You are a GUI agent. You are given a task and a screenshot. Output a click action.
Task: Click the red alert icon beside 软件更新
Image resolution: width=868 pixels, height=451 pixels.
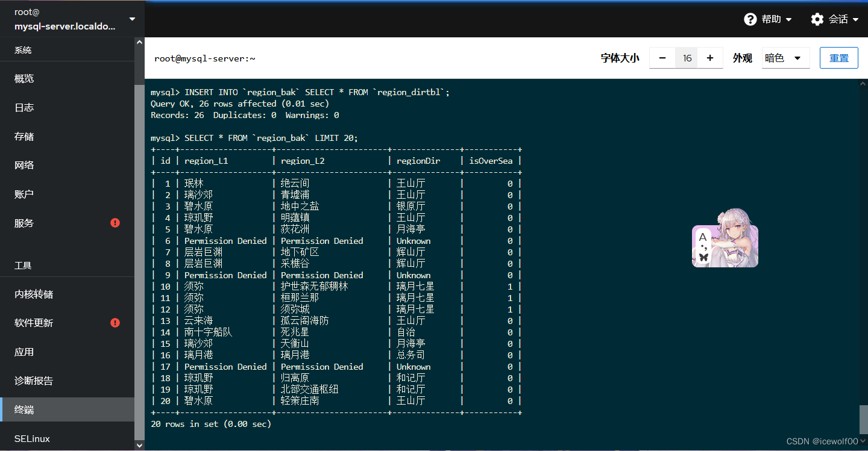[115, 323]
